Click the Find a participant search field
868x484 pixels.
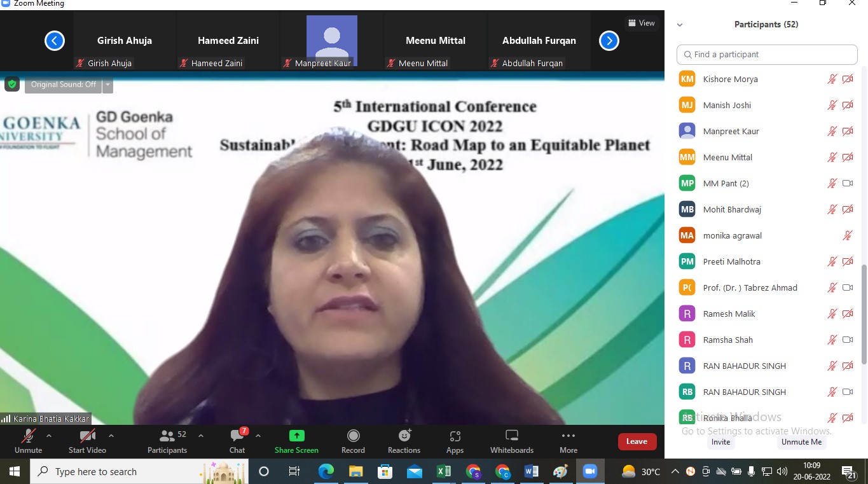(x=767, y=55)
